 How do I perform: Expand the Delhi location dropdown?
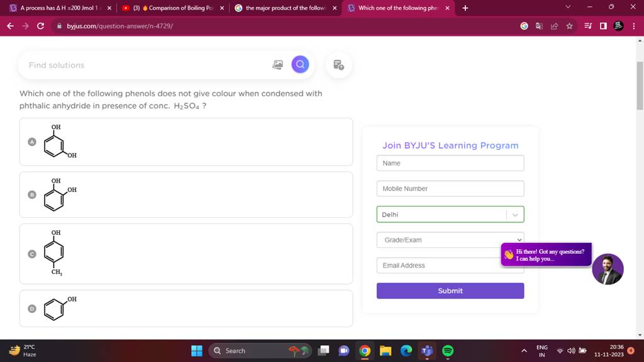[x=515, y=215]
